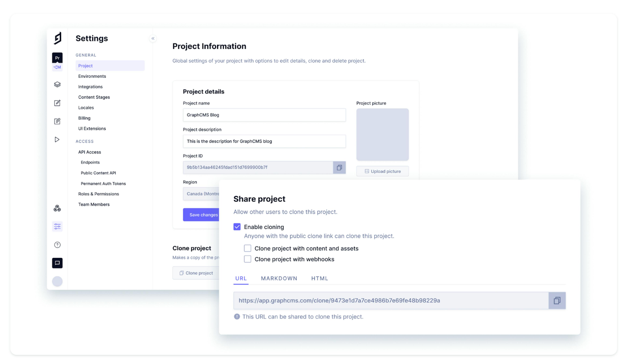
Task: Click the Project name input field
Action: (264, 115)
